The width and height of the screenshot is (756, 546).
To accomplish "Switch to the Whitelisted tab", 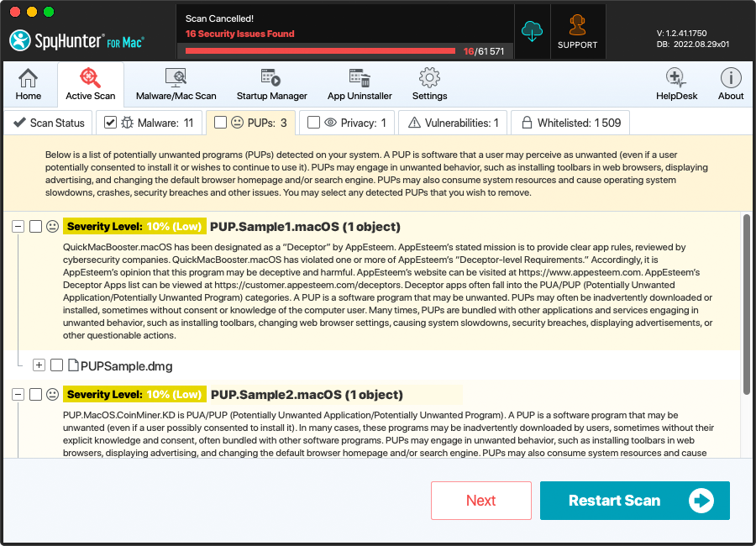I will [570, 123].
